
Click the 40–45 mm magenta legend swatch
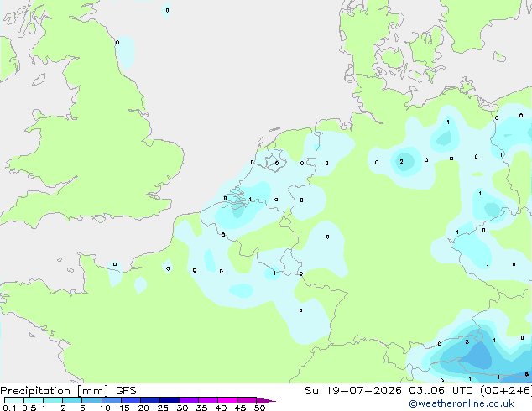[x=227, y=400]
